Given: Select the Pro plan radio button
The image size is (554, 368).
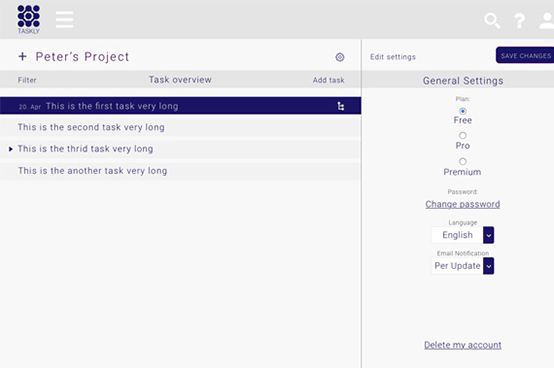Looking at the screenshot, I should click(462, 136).
